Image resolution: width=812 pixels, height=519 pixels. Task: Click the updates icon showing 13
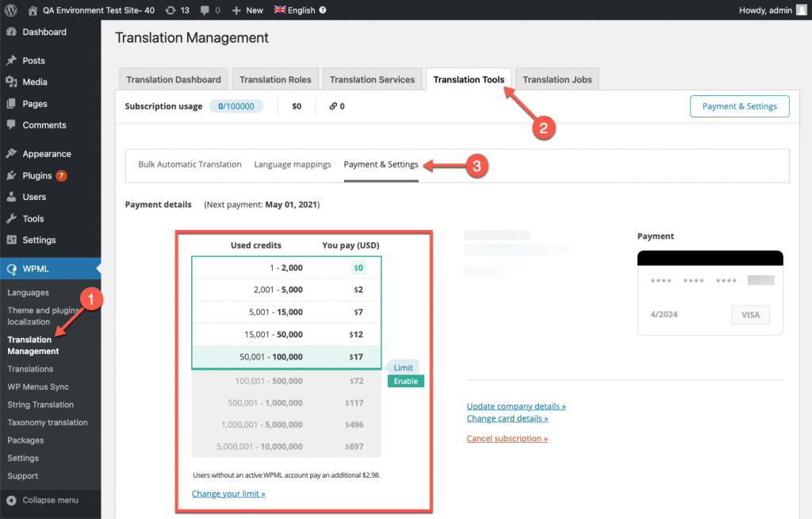[170, 10]
